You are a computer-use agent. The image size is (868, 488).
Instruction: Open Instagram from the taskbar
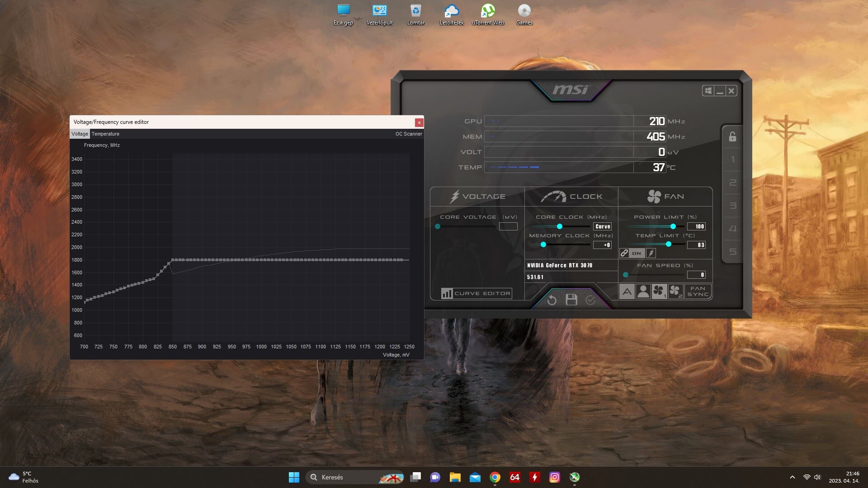555,477
